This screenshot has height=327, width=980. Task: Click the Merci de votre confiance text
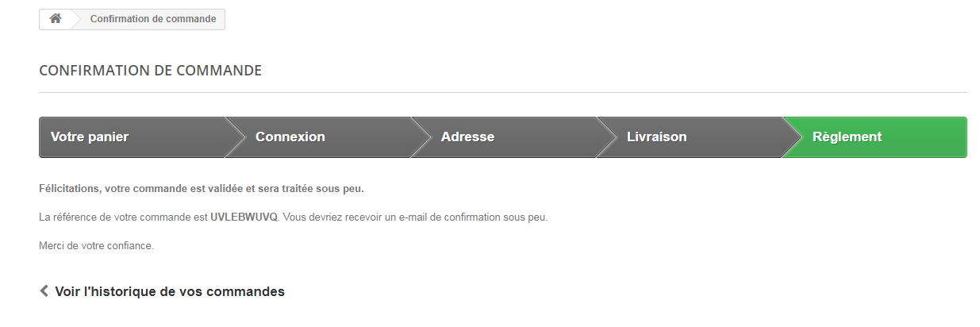pos(96,246)
